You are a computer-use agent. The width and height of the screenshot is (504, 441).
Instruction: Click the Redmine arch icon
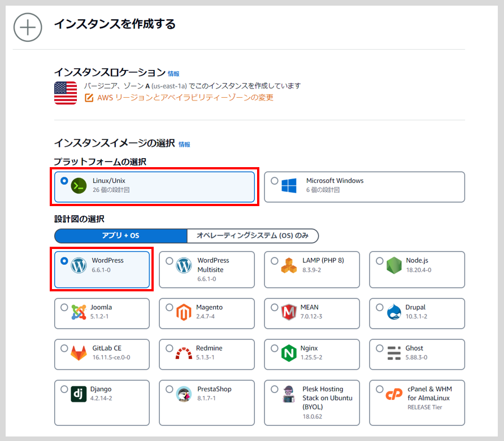(x=184, y=353)
